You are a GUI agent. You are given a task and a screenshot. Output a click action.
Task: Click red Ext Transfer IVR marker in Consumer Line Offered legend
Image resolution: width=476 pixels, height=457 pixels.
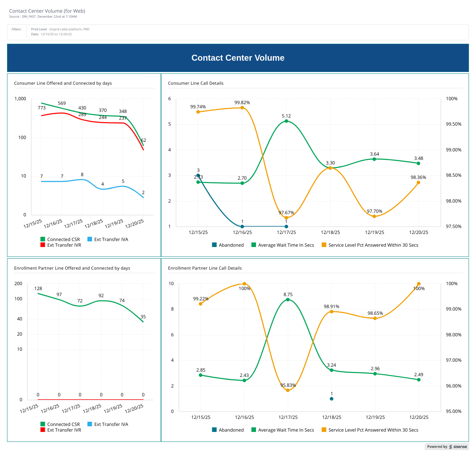(43, 245)
